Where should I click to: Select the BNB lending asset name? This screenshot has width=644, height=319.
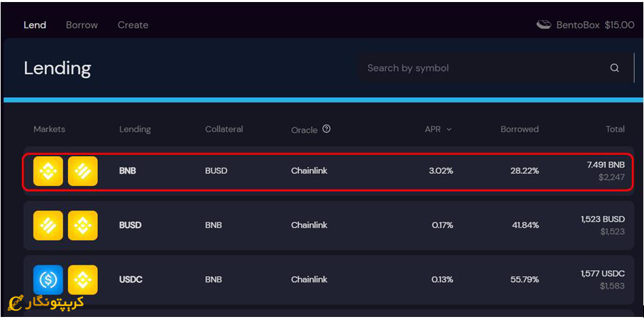tap(127, 171)
